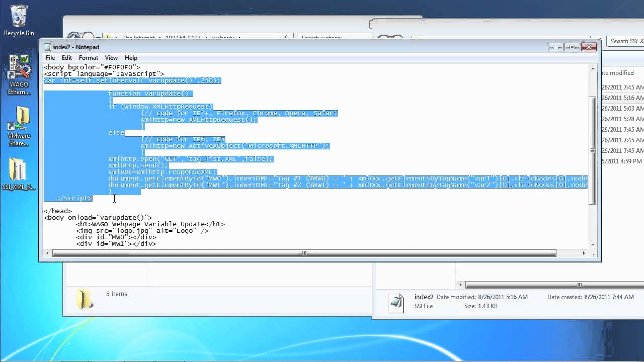Click the '</head>' line in Notepad

(x=58, y=211)
